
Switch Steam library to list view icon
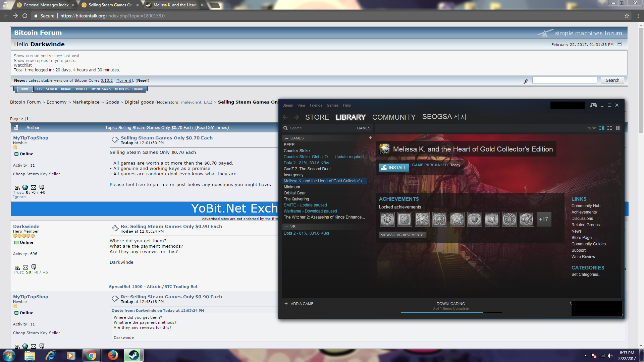tap(610, 128)
